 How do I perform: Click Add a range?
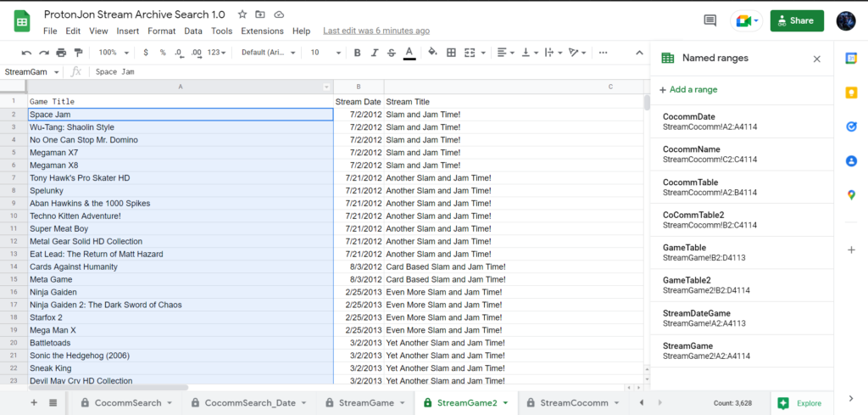coord(688,90)
